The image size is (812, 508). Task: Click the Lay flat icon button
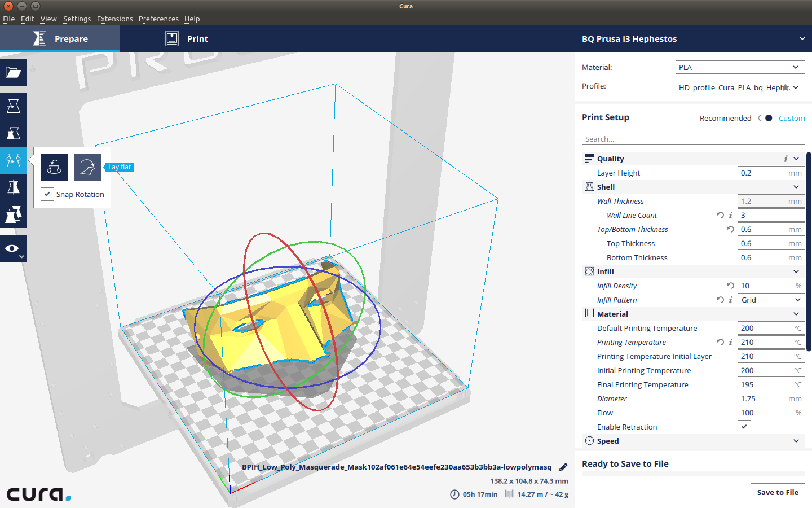point(88,167)
